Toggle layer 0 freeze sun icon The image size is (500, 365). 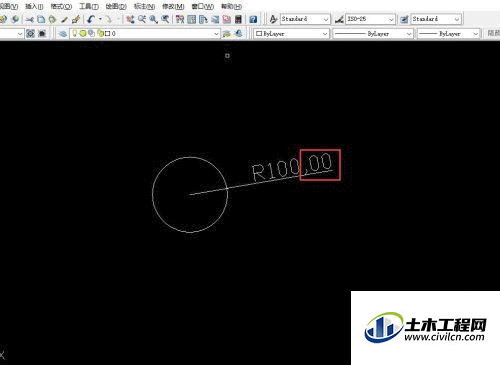[x=83, y=33]
